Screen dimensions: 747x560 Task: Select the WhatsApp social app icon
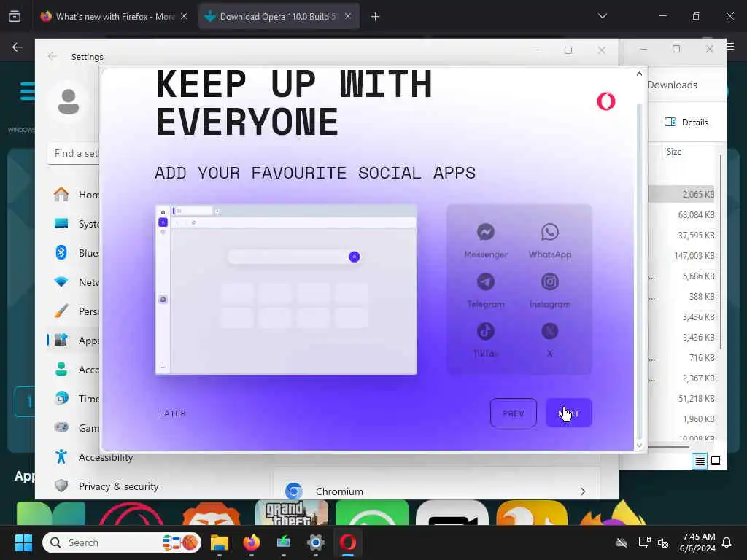[x=550, y=232]
